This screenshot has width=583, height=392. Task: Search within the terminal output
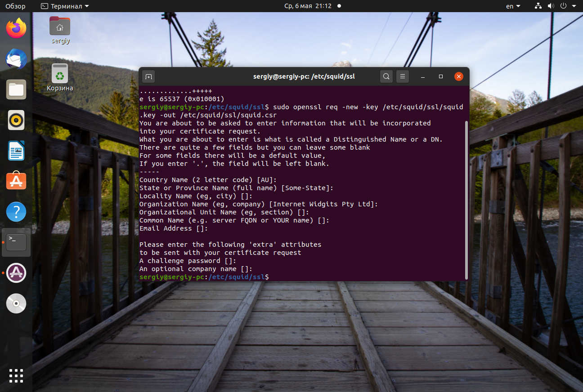[386, 76]
